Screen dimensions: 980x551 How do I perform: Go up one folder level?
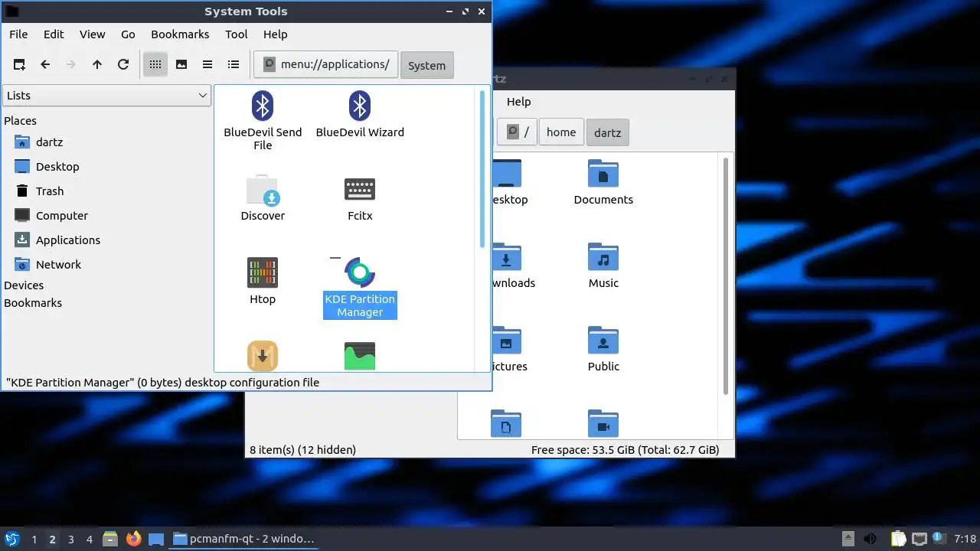coord(97,65)
